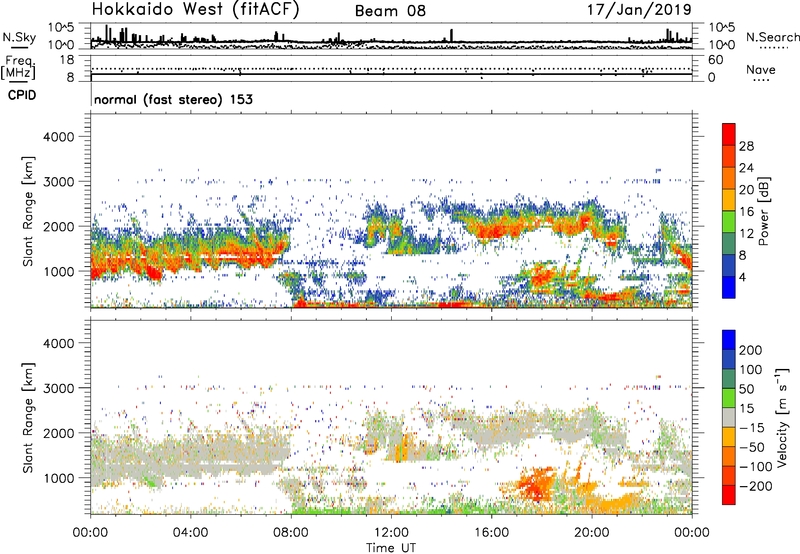Image resolution: width=800 pixels, height=554 pixels.
Task: Click the '60' Nave axis tick
Action: tap(716, 60)
